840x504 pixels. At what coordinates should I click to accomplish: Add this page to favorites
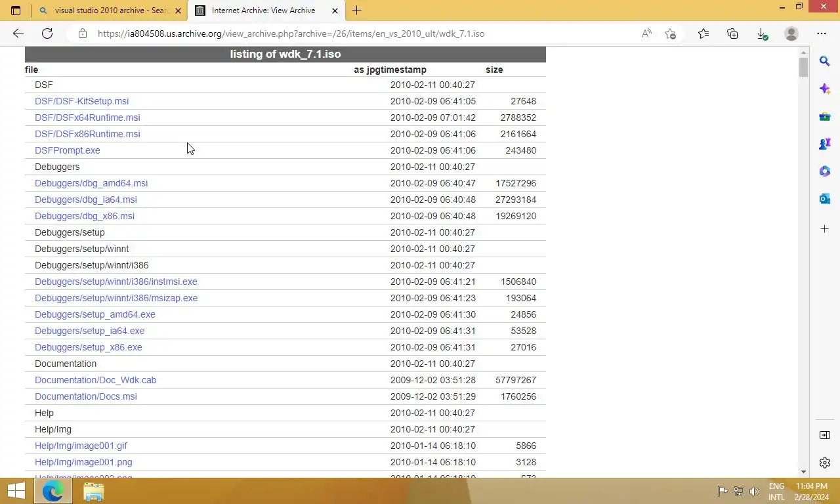tap(670, 33)
